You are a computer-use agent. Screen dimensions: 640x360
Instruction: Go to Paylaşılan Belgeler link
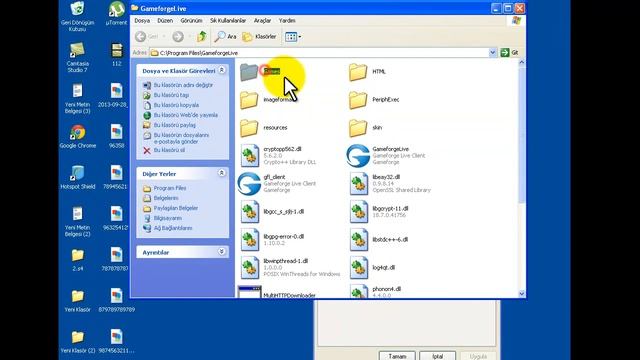point(176,208)
